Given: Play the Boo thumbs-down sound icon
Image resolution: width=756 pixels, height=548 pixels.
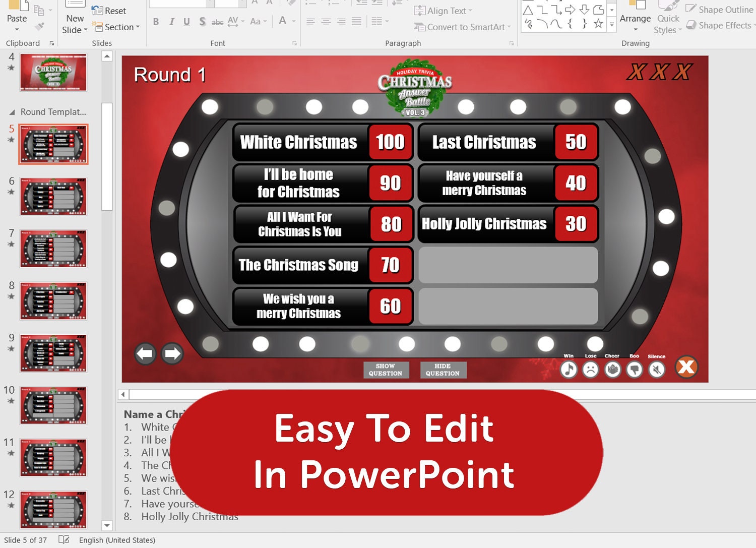Looking at the screenshot, I should click(x=634, y=369).
